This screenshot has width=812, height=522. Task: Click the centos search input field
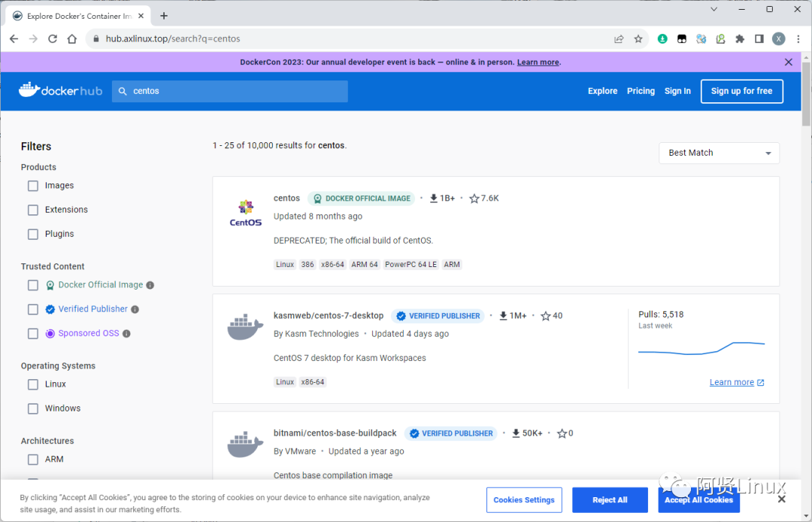tap(233, 91)
